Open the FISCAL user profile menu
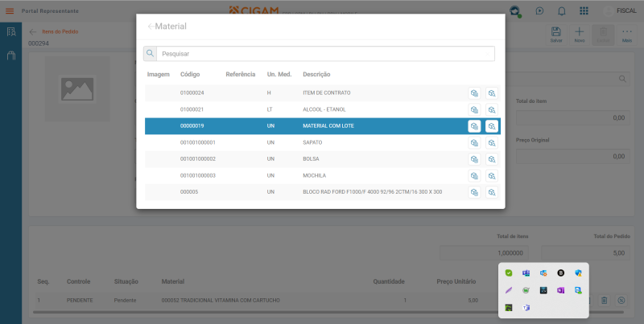Viewport: 644px width, 324px height. coord(621,11)
